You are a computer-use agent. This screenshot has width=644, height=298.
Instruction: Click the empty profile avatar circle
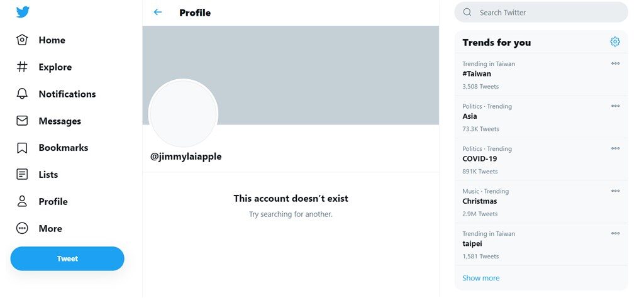tap(183, 114)
